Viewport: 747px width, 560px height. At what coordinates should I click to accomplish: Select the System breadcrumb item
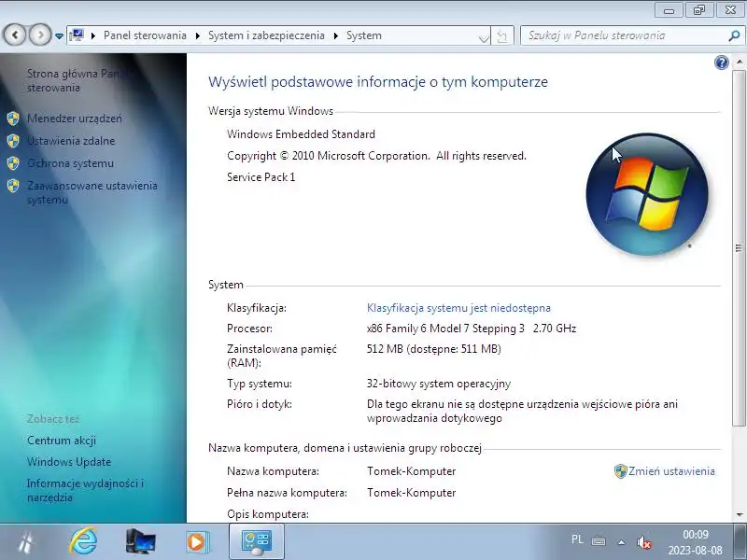[x=364, y=35]
